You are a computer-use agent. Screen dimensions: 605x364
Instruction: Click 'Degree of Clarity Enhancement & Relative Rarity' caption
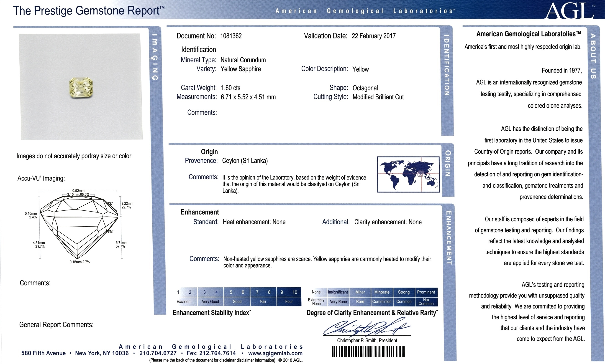click(372, 313)
